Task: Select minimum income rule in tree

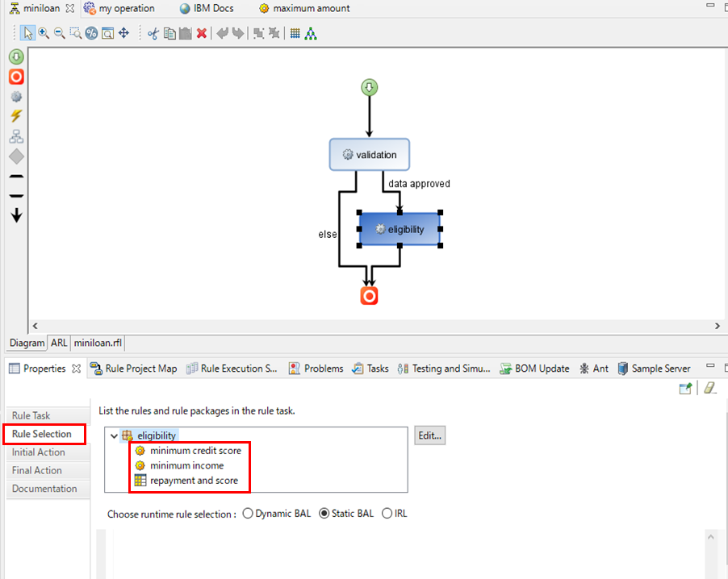Action: 180,465
